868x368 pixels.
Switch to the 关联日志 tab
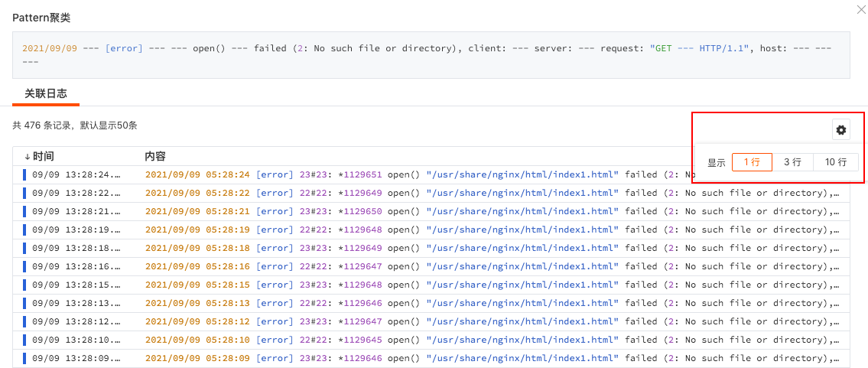point(46,93)
